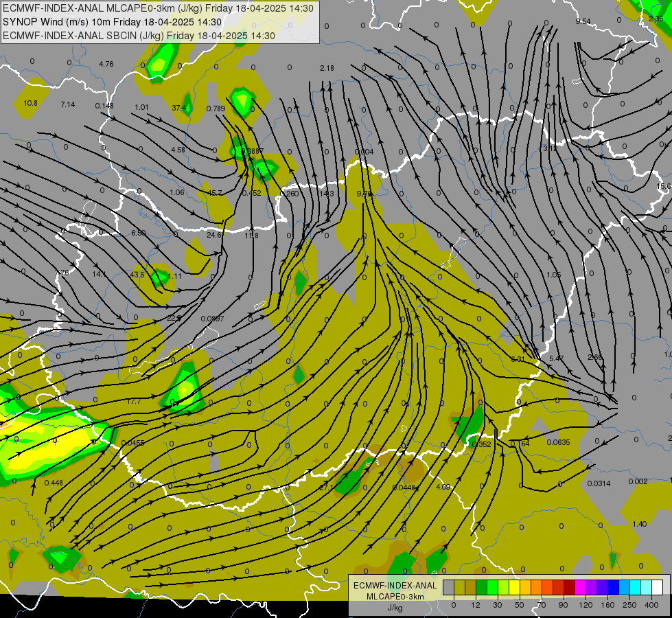Click the map value '0.352'
Screen dimensions: 672x618
(481, 444)
